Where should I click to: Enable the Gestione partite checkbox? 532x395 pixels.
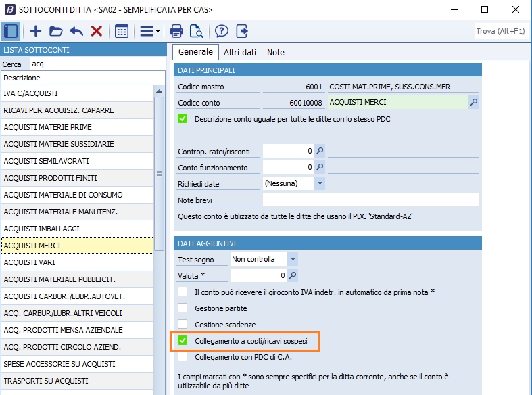click(183, 308)
